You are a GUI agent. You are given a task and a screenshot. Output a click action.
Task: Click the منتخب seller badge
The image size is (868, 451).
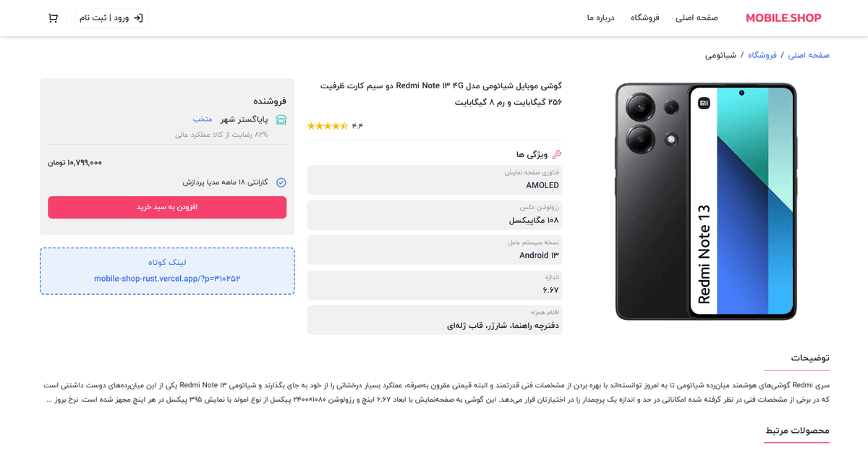coord(202,119)
